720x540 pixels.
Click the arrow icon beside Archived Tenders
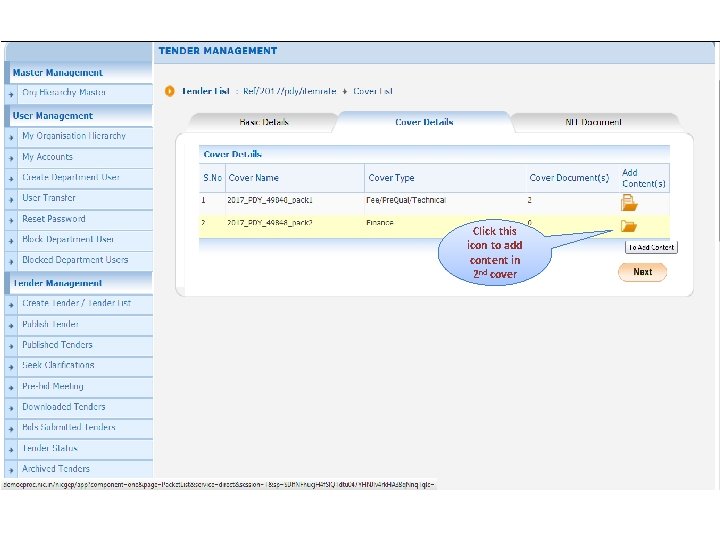pyautogui.click(x=11, y=470)
